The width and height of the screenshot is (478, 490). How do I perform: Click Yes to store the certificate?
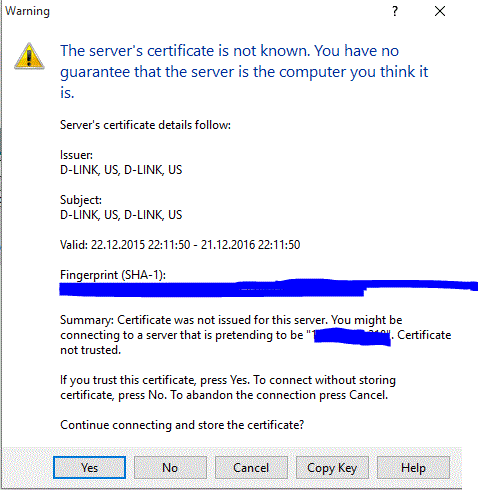[x=89, y=467]
